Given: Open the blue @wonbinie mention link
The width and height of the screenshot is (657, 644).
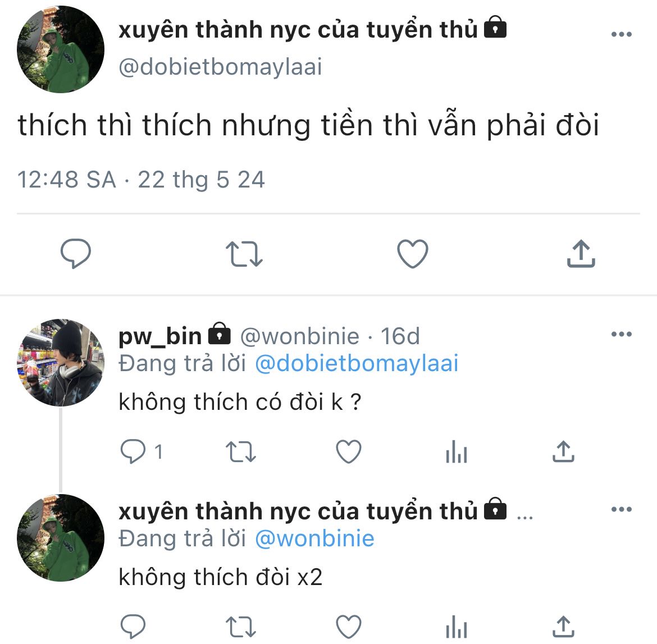Looking at the screenshot, I should click(x=314, y=538).
